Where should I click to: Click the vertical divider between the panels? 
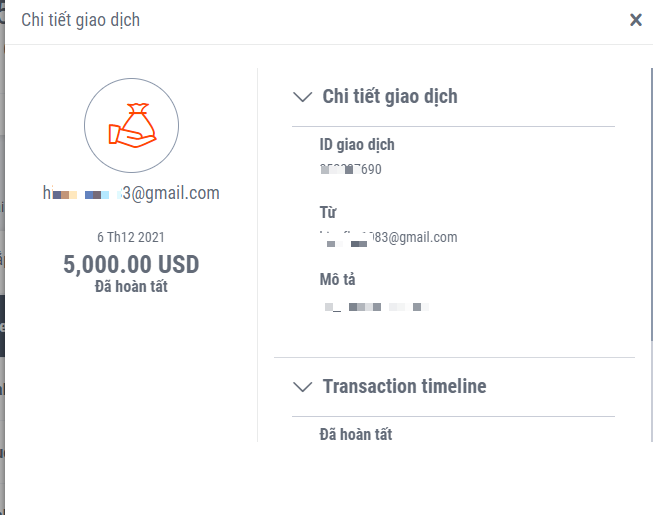tap(258, 250)
